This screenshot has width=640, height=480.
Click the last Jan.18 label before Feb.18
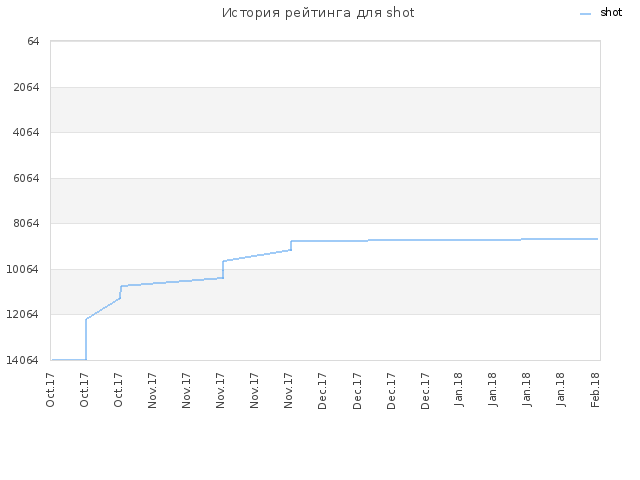click(x=560, y=389)
